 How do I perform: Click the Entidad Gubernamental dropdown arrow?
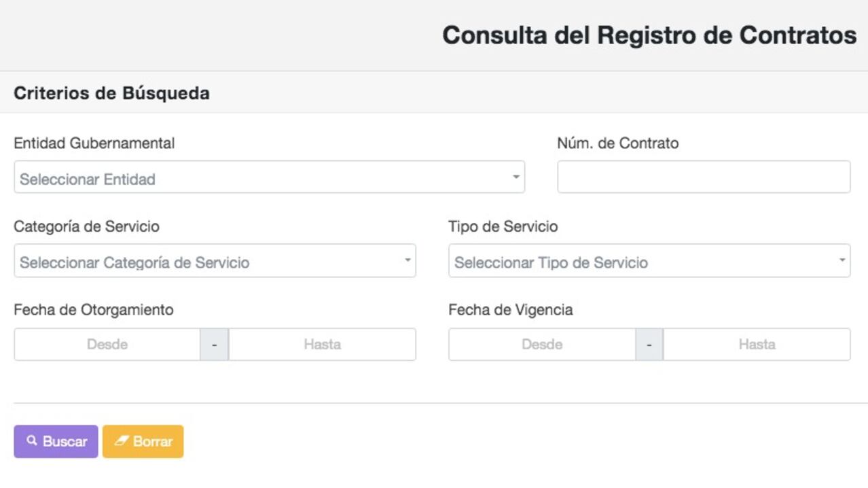(516, 177)
